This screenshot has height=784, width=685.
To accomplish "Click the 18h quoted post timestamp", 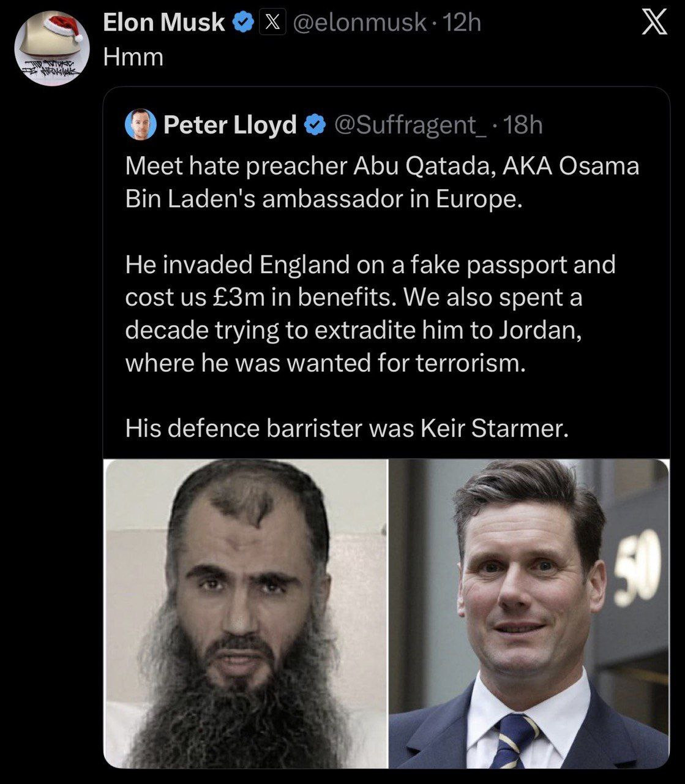I will pyautogui.click(x=525, y=125).
